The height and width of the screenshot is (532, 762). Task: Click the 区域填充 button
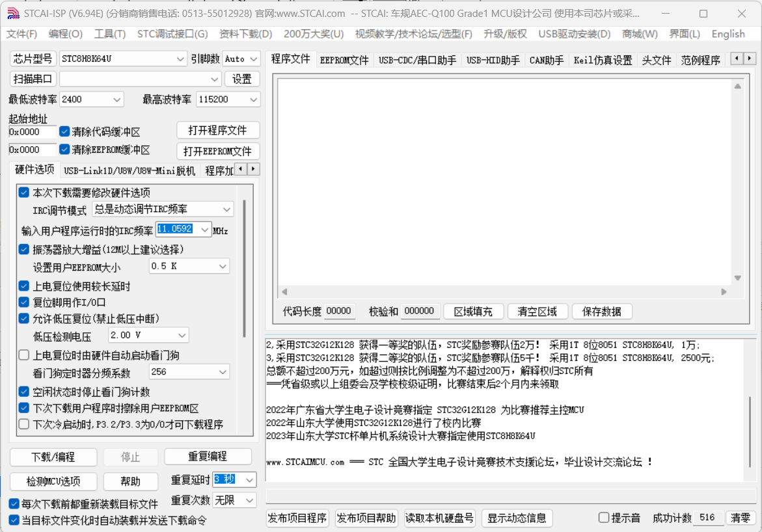(473, 312)
